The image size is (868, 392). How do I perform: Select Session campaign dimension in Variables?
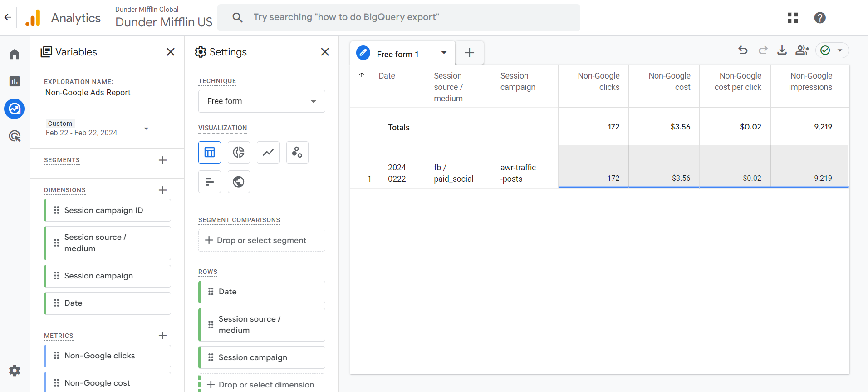point(108,276)
